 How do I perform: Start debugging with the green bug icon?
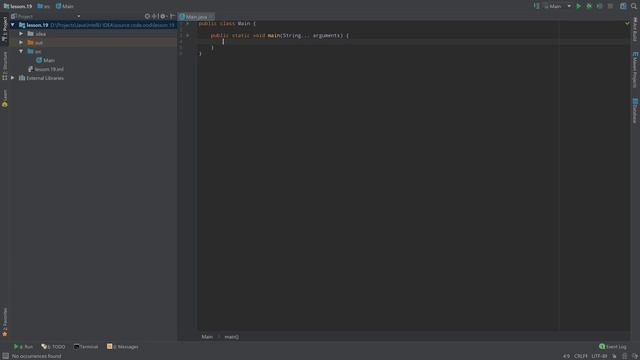(589, 6)
